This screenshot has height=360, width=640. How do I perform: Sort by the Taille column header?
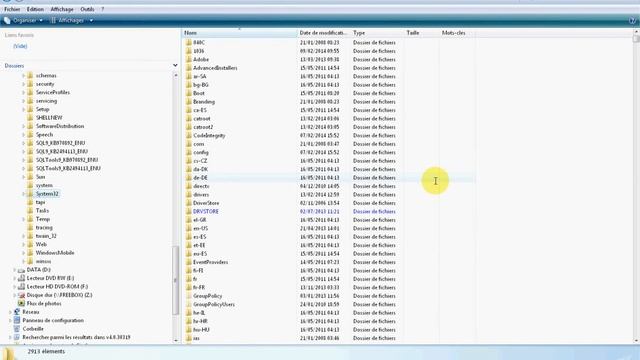tap(422, 33)
